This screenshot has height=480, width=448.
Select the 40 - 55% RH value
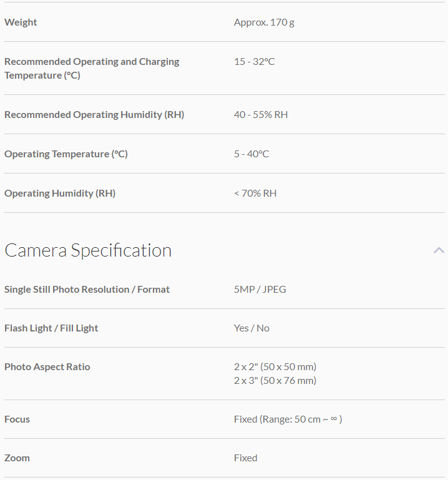tap(261, 115)
